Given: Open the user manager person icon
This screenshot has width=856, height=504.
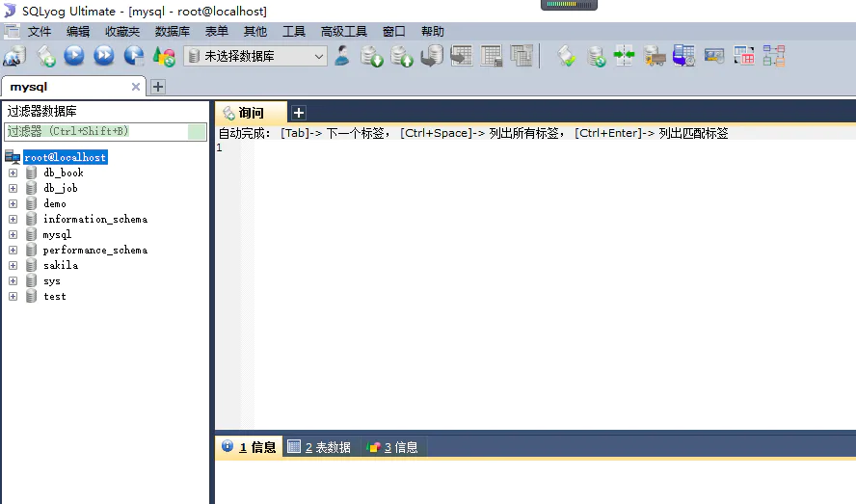Looking at the screenshot, I should (342, 56).
